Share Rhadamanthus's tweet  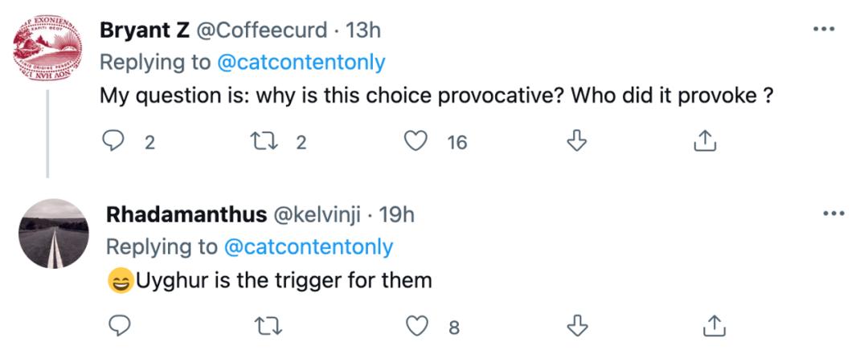click(x=710, y=326)
